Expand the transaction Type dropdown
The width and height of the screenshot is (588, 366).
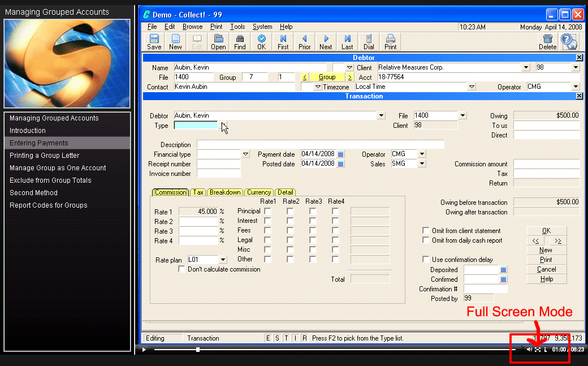click(x=223, y=126)
